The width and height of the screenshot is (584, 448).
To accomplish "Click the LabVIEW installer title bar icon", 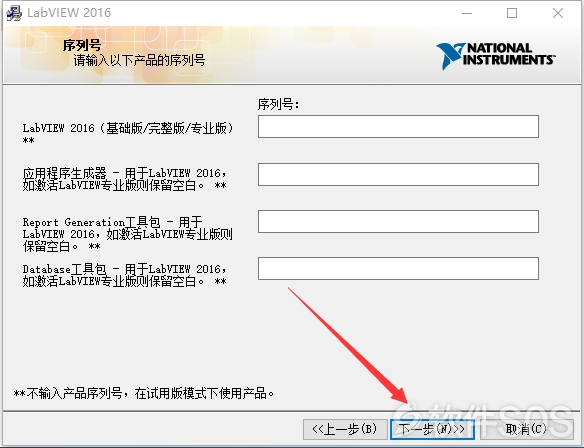I will tap(14, 13).
